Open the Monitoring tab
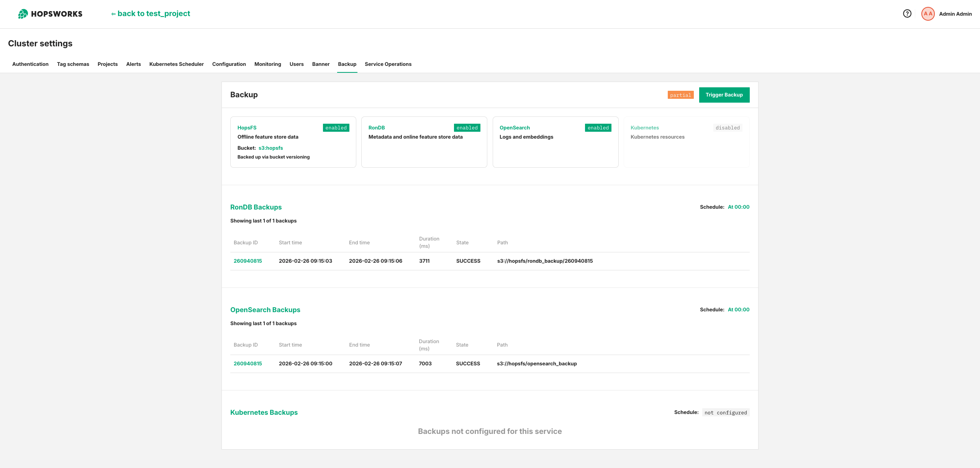The height and width of the screenshot is (468, 980). tap(268, 64)
